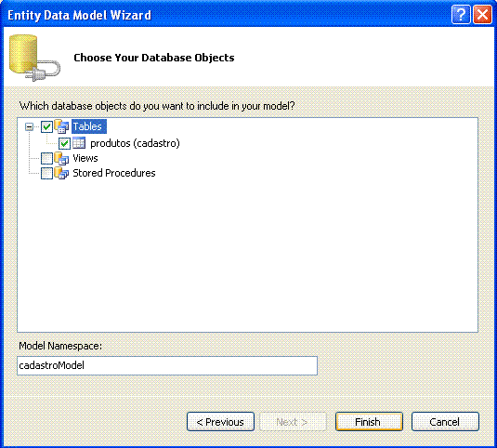Select the produtos (cadastro) tree item
The height and width of the screenshot is (448, 497).
[x=135, y=143]
